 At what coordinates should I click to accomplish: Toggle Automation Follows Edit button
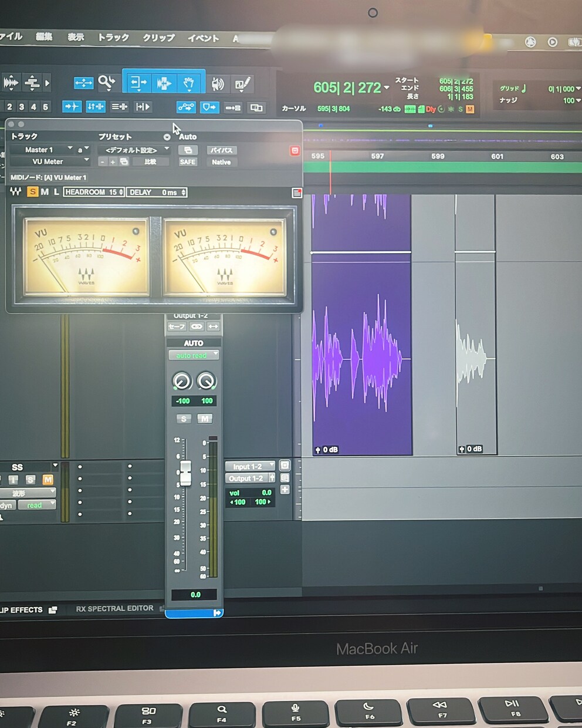tap(186, 107)
